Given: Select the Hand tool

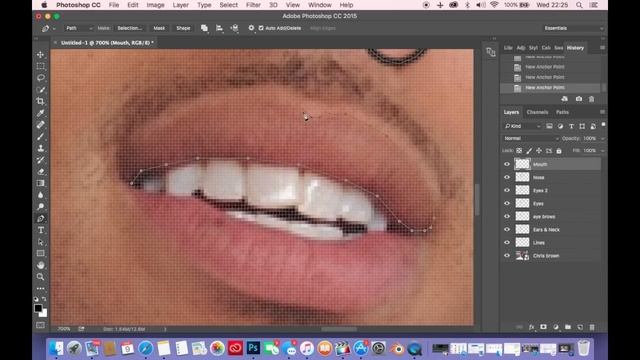Looking at the screenshot, I should coord(40,265).
